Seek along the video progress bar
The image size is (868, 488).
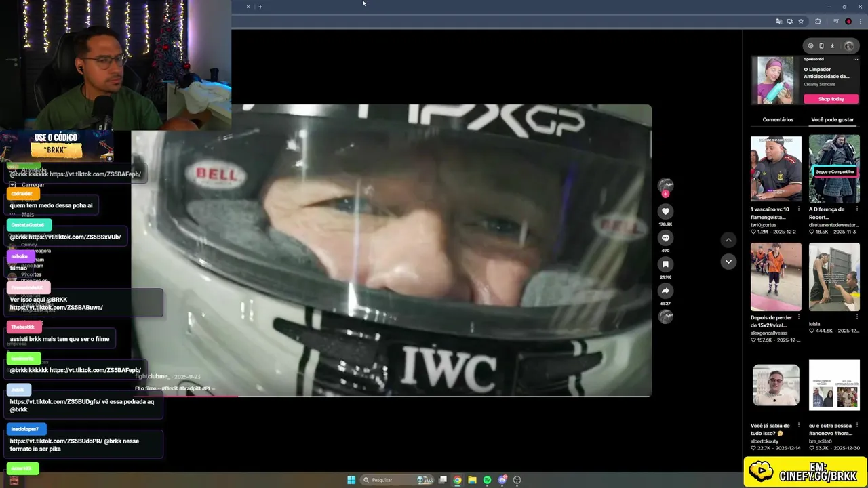coord(391,396)
